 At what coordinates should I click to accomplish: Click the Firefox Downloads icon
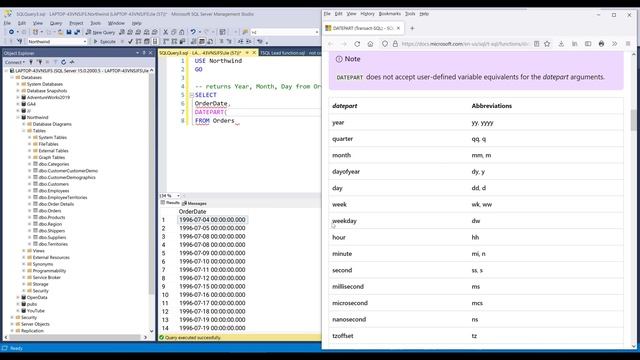tap(561, 44)
